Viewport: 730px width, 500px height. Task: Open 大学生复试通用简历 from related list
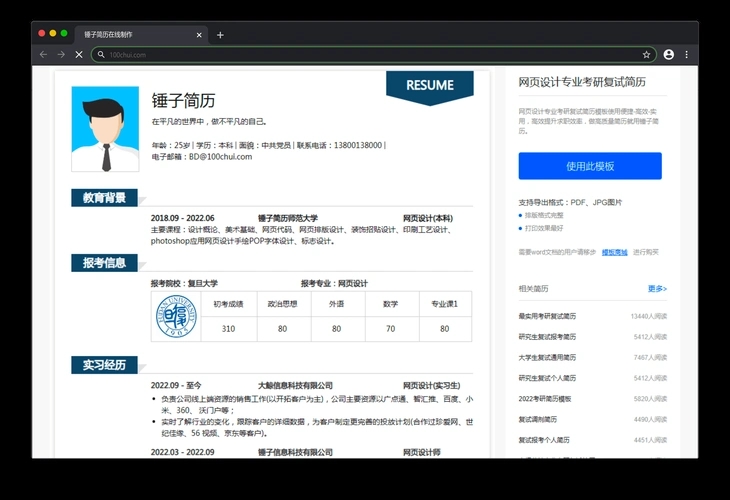coord(547,357)
